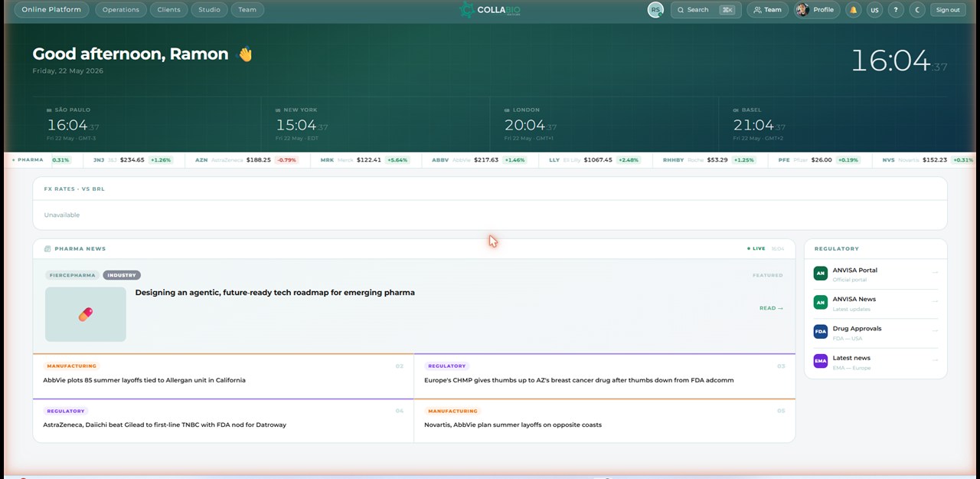Image resolution: width=980 pixels, height=479 pixels.
Task: Click the Industry tag on featured article
Action: coord(122,275)
